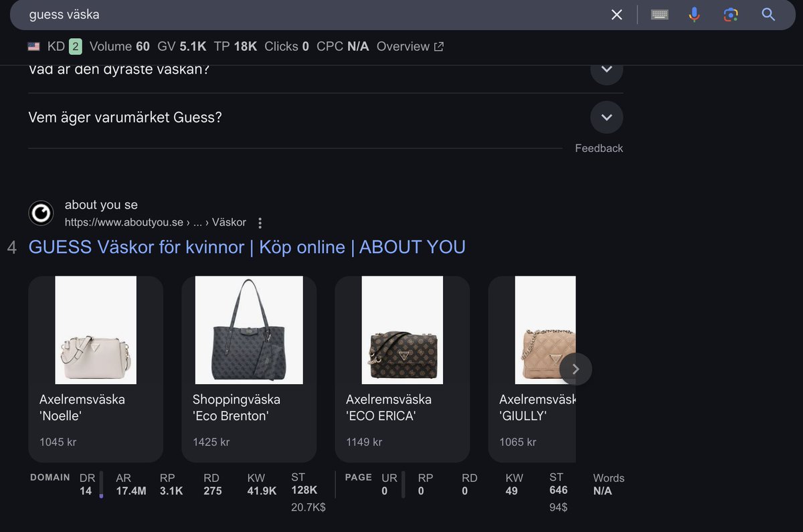Click the 20.7K$ domain traffic value
The image size is (803, 532).
pyautogui.click(x=308, y=508)
